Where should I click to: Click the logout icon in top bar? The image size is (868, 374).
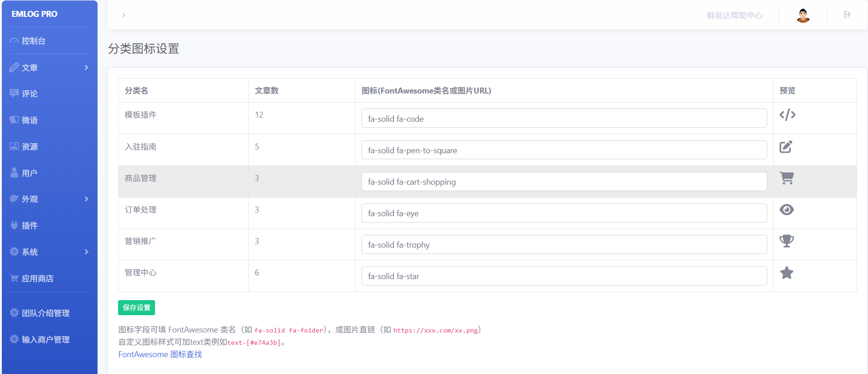pyautogui.click(x=847, y=15)
